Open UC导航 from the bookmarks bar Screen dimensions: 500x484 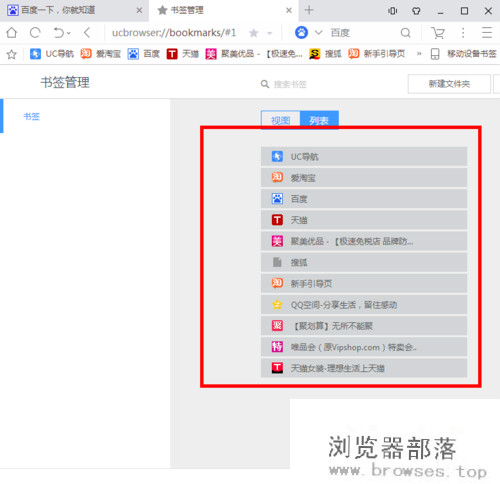point(52,54)
